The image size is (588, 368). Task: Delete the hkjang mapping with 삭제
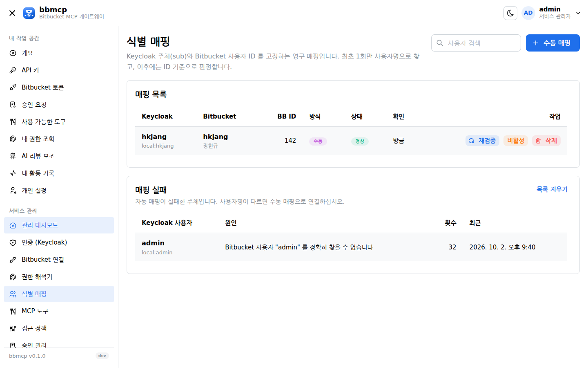(x=546, y=141)
